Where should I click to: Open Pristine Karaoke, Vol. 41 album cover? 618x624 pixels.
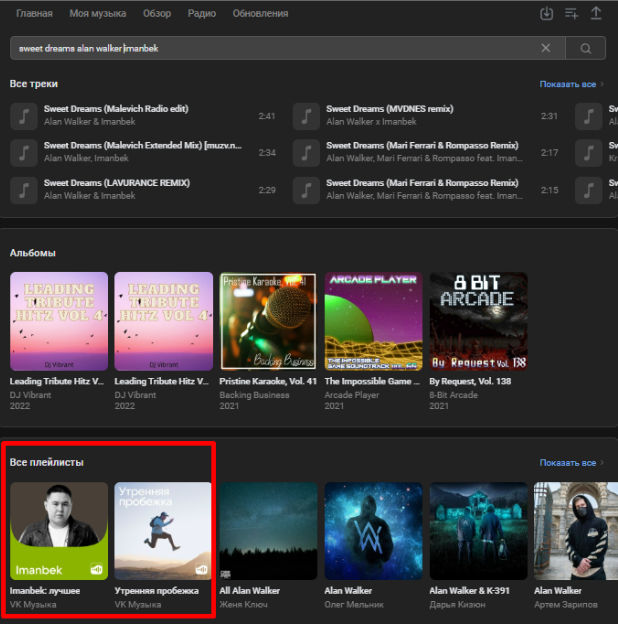(269, 321)
